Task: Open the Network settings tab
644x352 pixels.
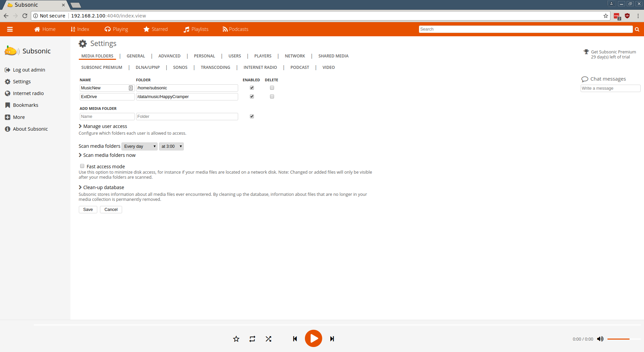Action: click(295, 56)
